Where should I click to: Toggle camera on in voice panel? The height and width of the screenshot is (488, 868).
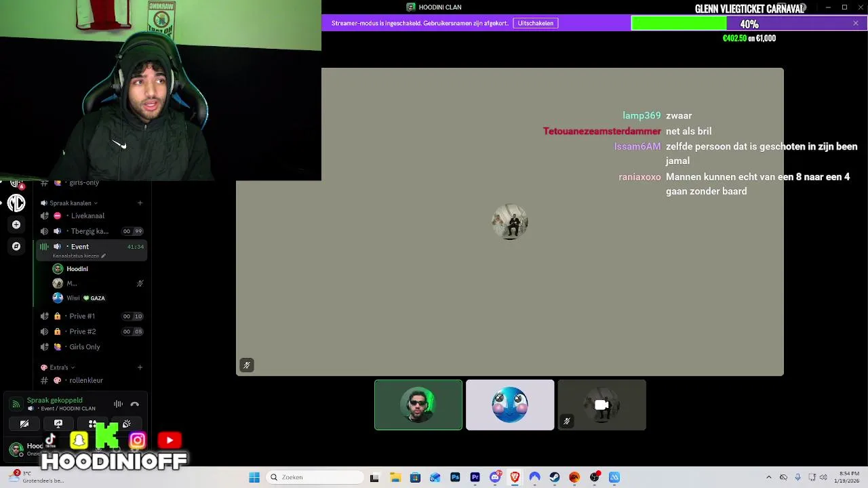click(24, 424)
